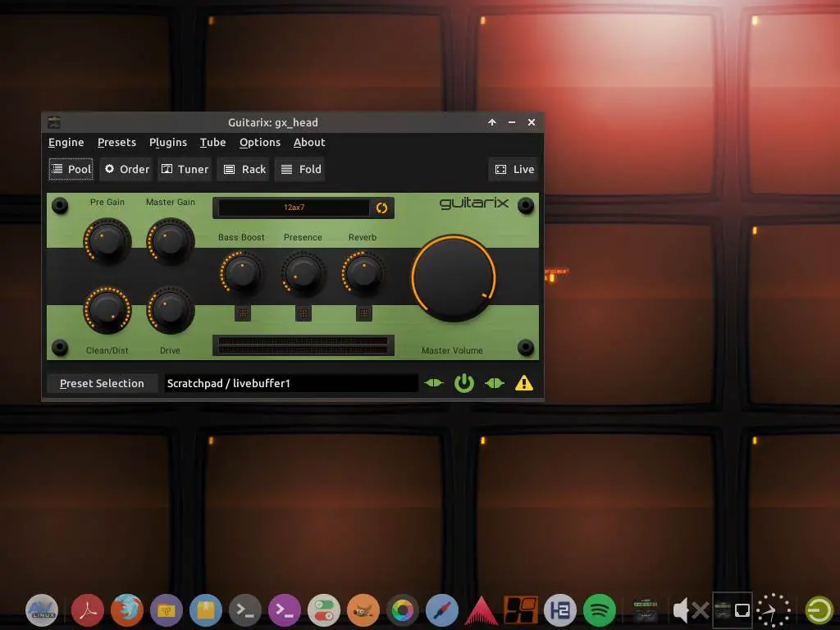
Task: Click the keep-above arrow in Guitarix title bar
Action: (x=492, y=123)
